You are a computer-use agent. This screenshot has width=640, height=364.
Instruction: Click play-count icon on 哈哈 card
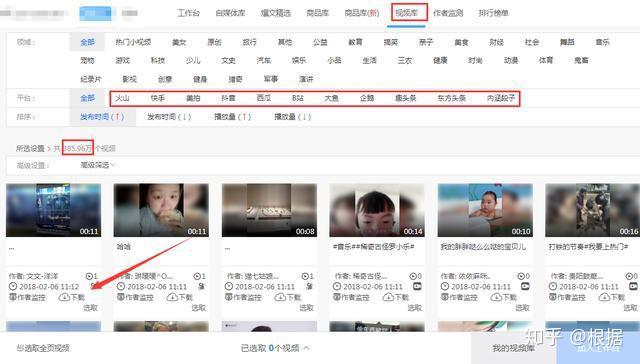[197, 276]
